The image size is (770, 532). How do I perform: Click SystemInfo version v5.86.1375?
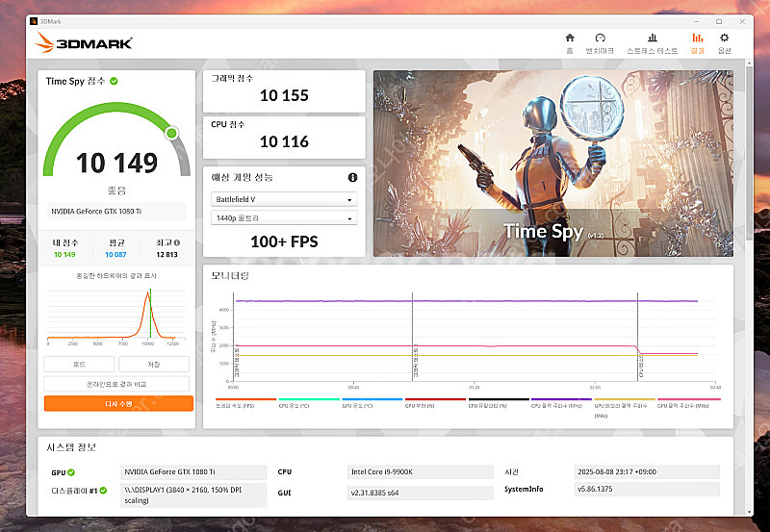coord(647,489)
